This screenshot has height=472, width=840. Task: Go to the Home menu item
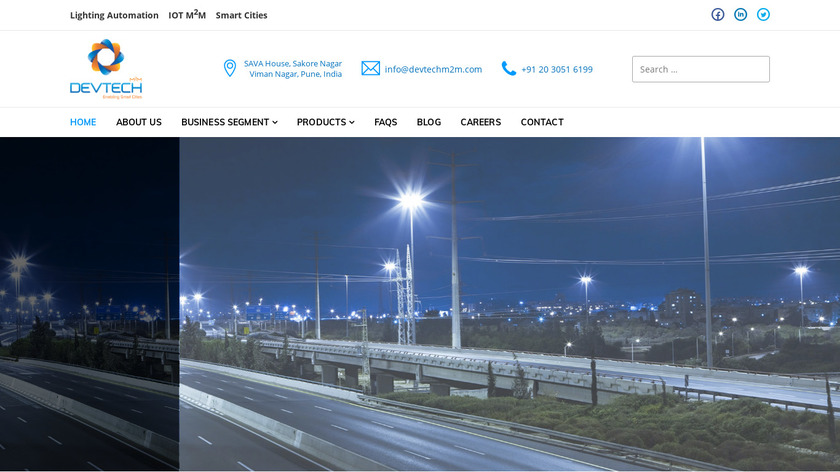click(x=83, y=122)
